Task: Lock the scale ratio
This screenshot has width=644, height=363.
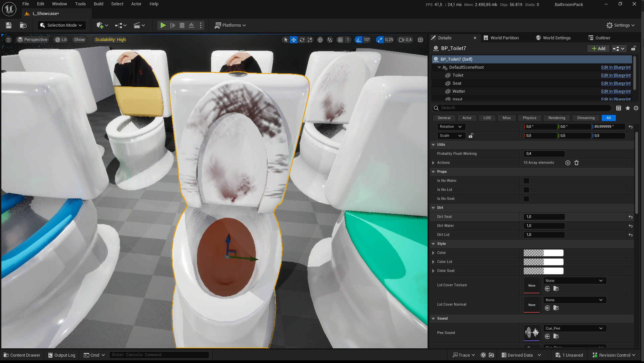Action: coord(471,136)
